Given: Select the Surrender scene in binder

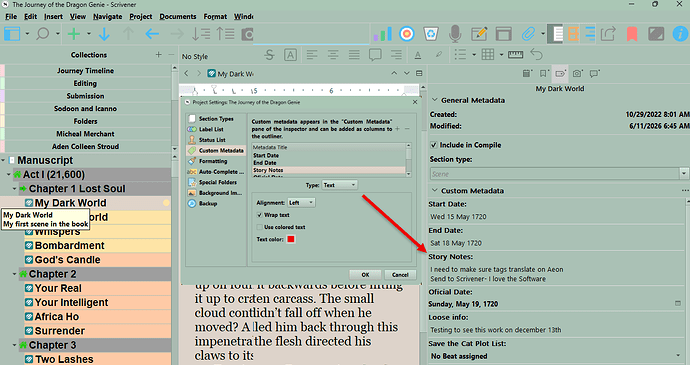Looking at the screenshot, I should tap(59, 331).
